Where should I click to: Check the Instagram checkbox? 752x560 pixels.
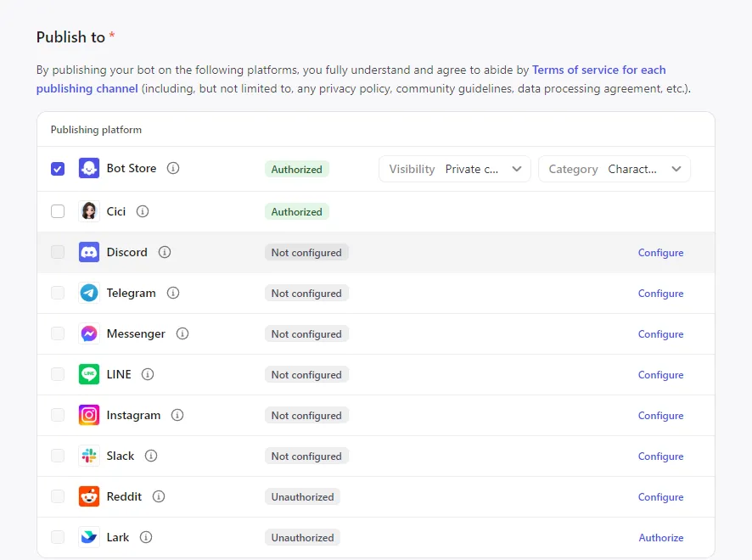(58, 415)
